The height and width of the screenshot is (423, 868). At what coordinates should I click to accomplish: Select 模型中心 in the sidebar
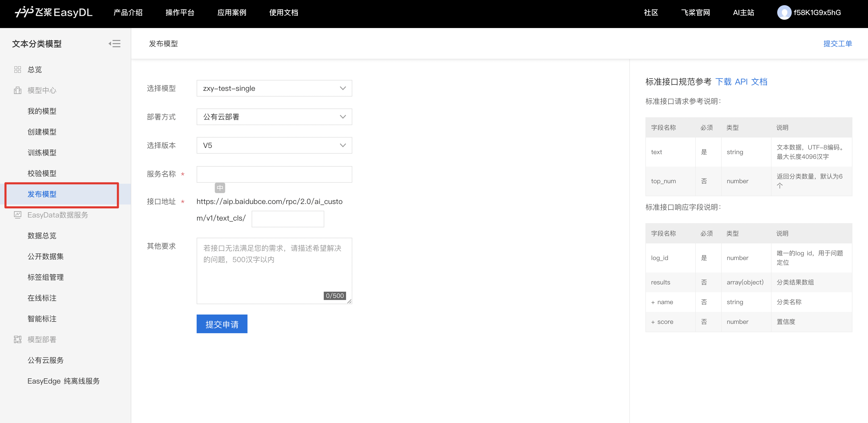tap(42, 90)
